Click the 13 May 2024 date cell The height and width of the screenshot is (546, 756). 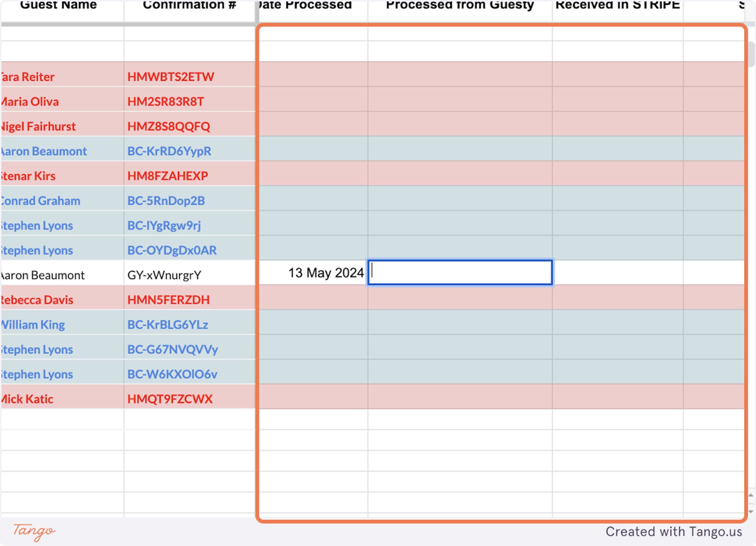click(x=313, y=273)
